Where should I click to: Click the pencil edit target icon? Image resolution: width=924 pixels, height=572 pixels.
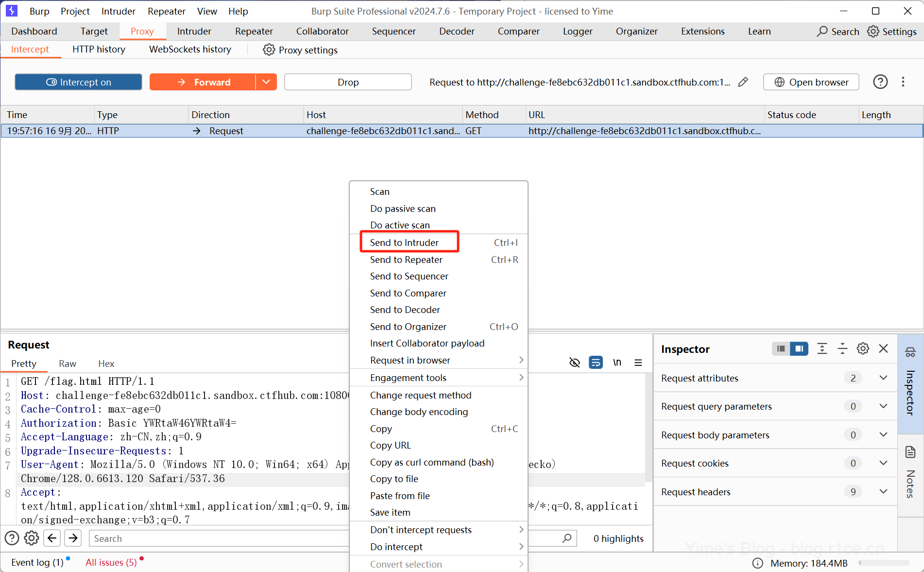[x=743, y=82]
